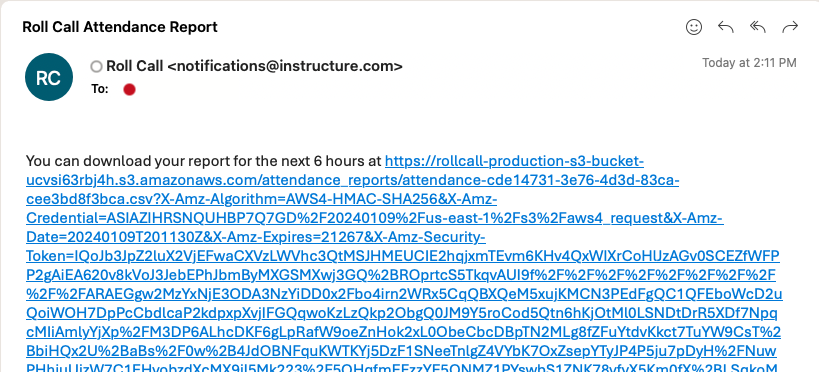819x372 pixels.
Task: Open the emoji reaction picker
Action: click(x=694, y=27)
